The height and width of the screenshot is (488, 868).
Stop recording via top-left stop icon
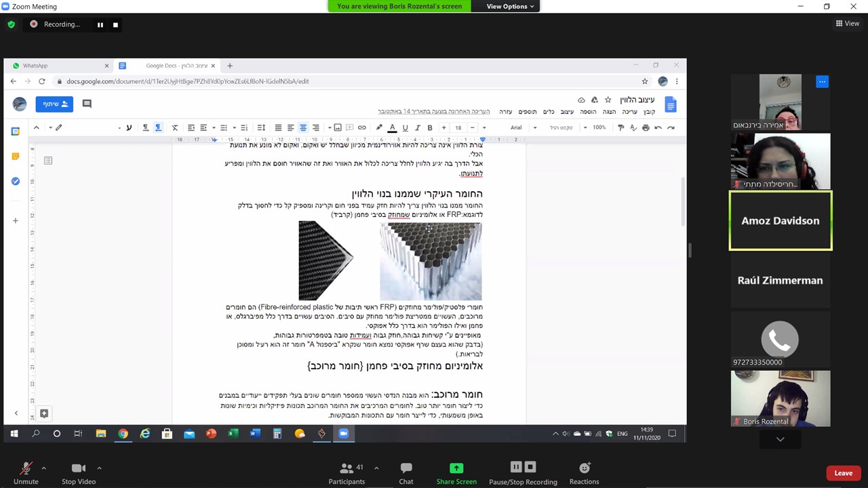[x=115, y=24]
